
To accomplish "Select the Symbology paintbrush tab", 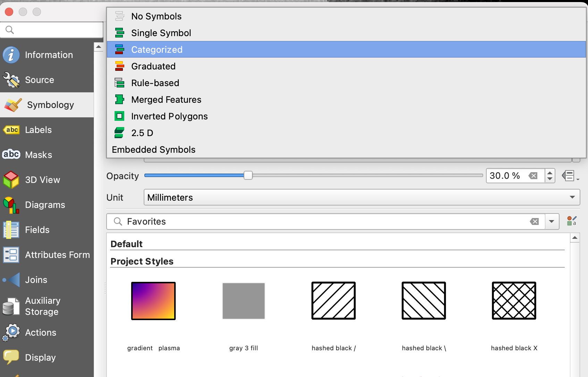I will pos(47,105).
